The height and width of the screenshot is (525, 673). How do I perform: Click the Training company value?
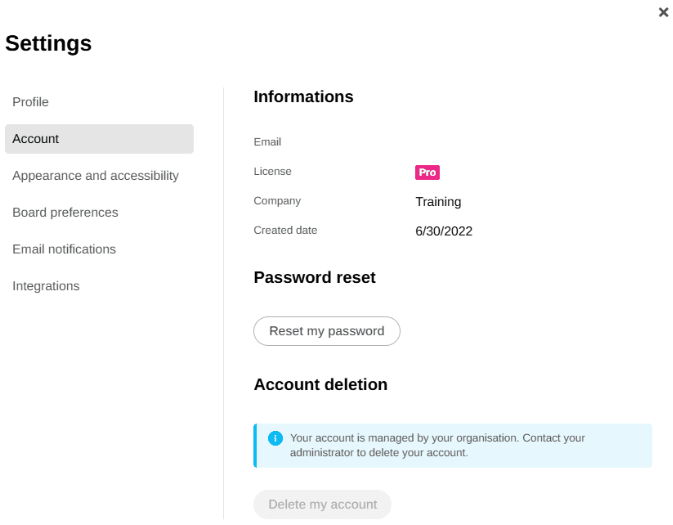pyautogui.click(x=438, y=202)
